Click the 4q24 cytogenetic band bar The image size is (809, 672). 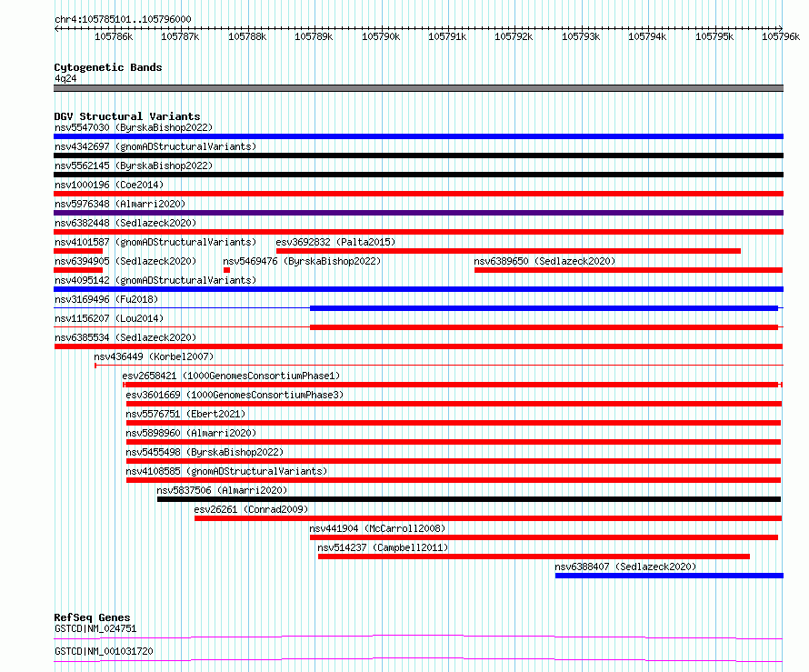pyautogui.click(x=418, y=88)
